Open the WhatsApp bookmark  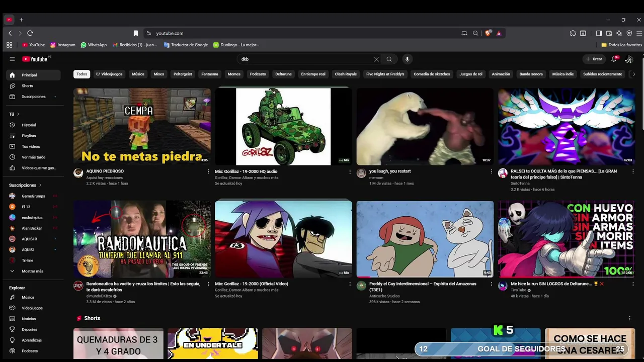[x=94, y=45]
